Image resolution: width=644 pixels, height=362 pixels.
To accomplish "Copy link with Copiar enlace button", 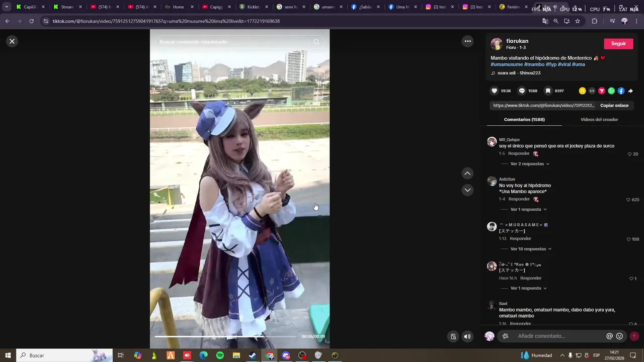I will point(614,106).
